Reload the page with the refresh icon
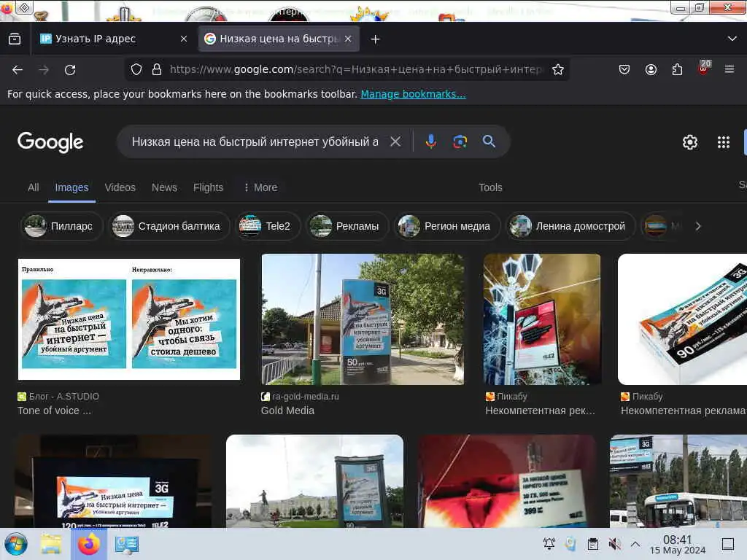The image size is (747, 560). click(70, 70)
